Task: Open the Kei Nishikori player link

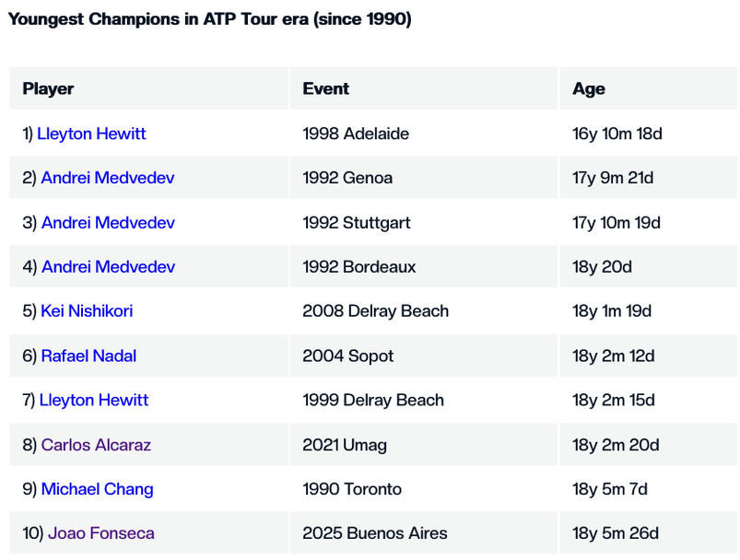Action: (87, 311)
